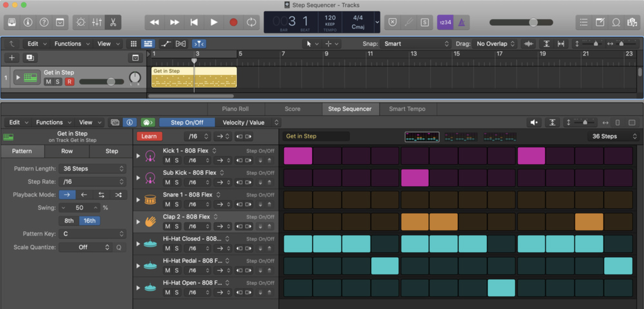
Task: Expand the Hi-Hat Closed row triangle
Action: tap(138, 244)
